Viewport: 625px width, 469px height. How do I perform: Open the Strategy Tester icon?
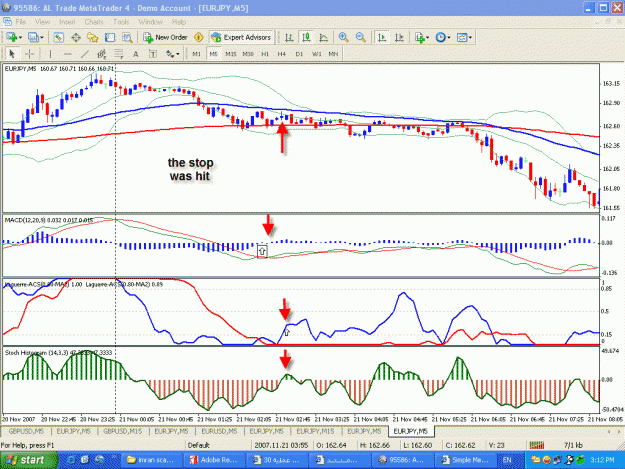[x=127, y=37]
